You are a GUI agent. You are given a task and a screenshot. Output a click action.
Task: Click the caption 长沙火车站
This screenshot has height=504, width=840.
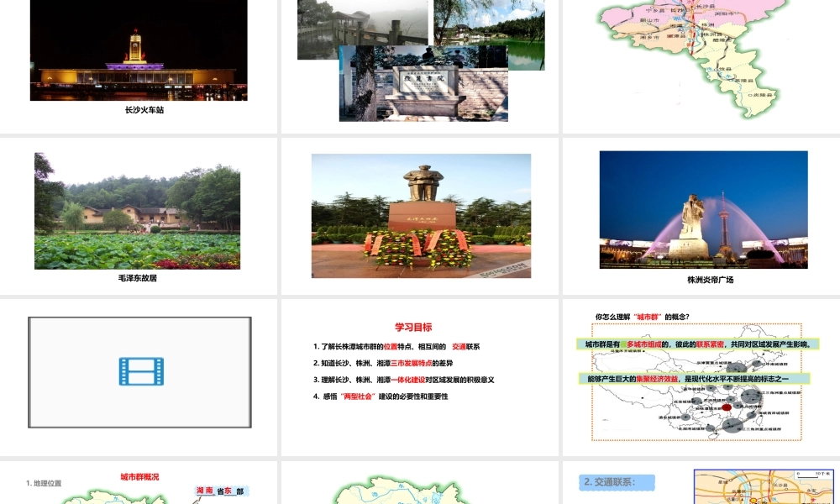144,110
